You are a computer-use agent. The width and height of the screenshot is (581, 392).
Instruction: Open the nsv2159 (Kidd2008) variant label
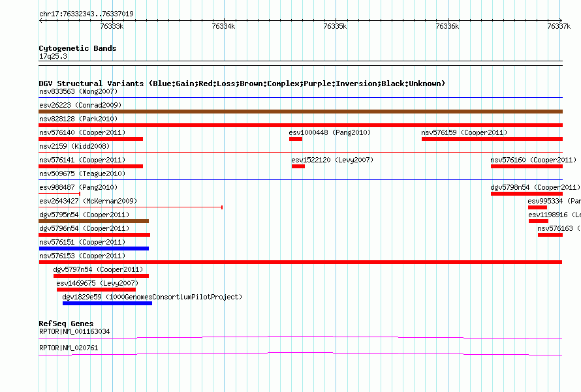74,146
